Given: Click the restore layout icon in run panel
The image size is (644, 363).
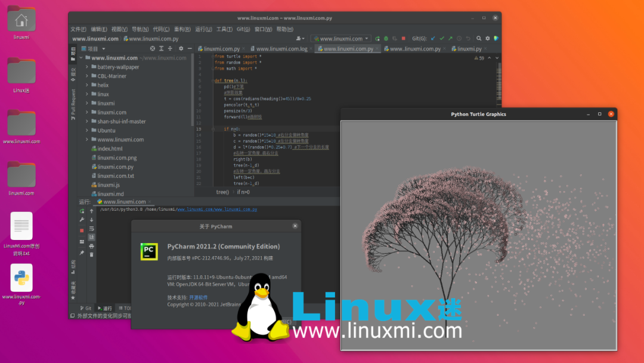Looking at the screenshot, I should [x=82, y=242].
